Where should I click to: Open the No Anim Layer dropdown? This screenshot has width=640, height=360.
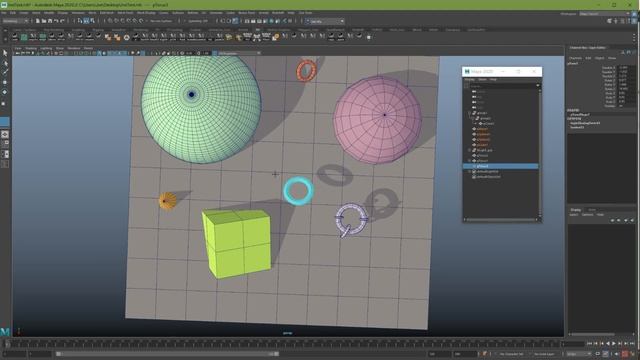[x=544, y=354]
